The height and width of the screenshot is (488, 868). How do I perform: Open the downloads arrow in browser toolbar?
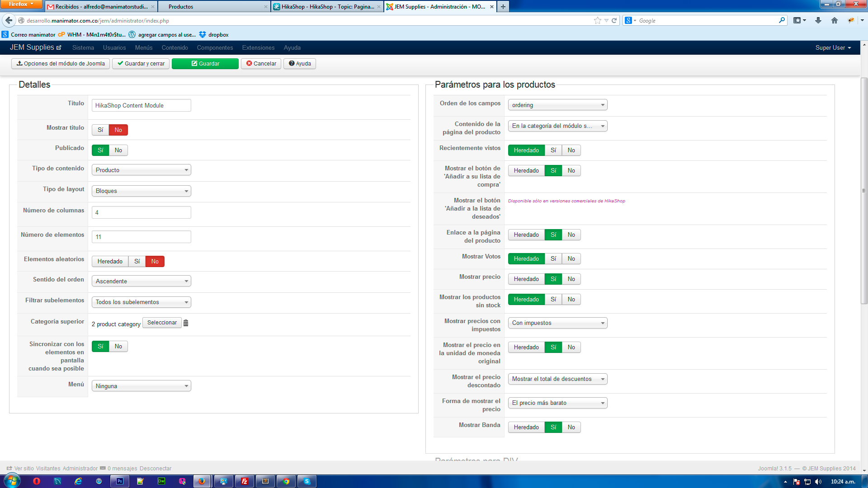click(x=818, y=20)
